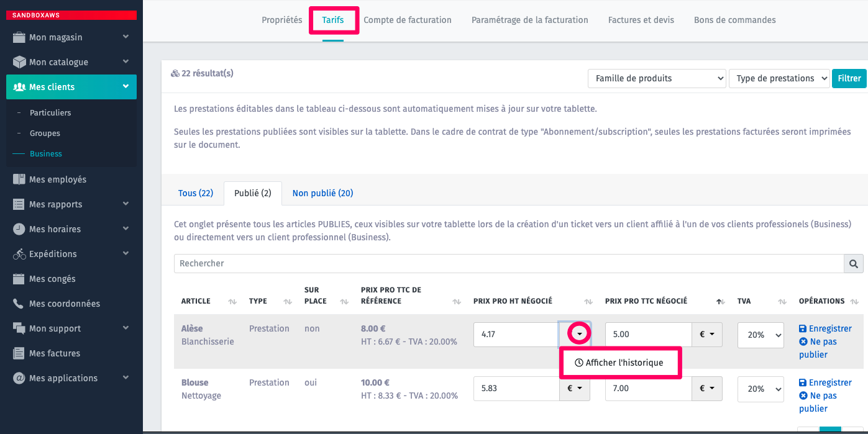
Task: Click the magnifier search icon button
Action: click(854, 263)
